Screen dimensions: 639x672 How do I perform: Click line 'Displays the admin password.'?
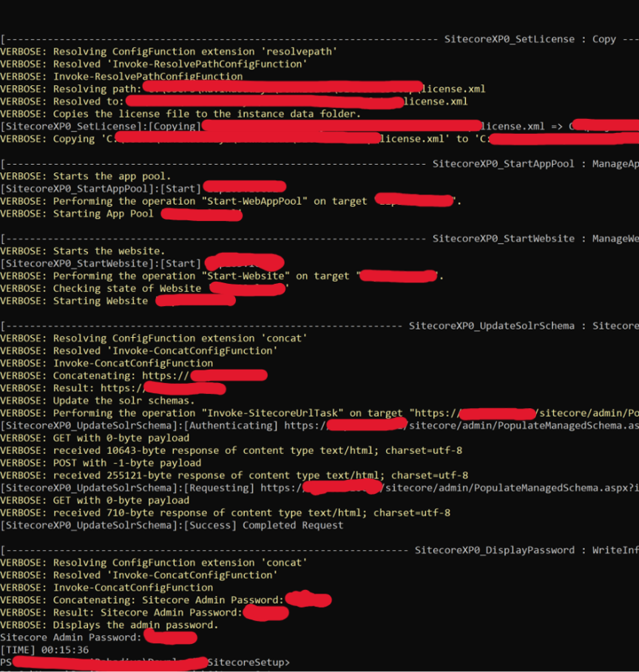109,625
